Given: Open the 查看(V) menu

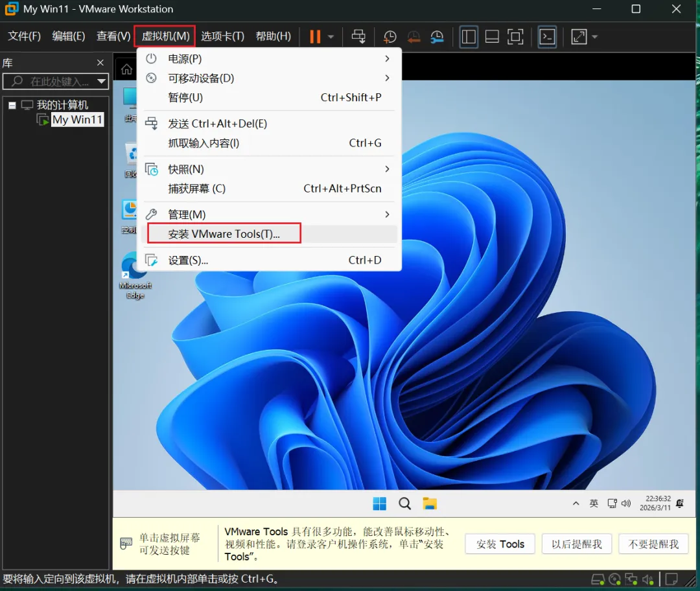Looking at the screenshot, I should click(113, 36).
